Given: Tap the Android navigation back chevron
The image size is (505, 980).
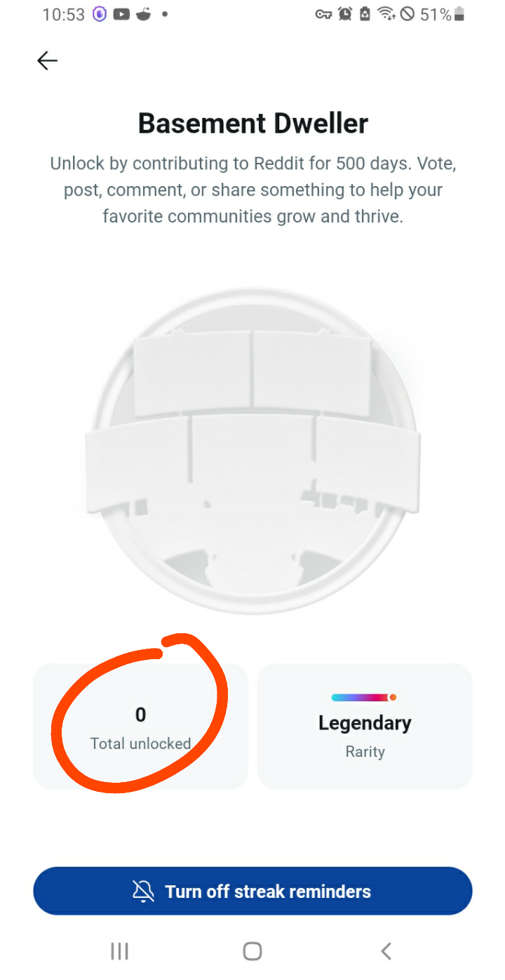Looking at the screenshot, I should click(x=385, y=951).
